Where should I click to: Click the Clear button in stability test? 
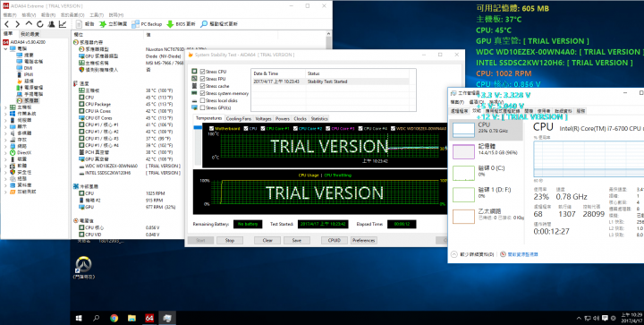(267, 240)
